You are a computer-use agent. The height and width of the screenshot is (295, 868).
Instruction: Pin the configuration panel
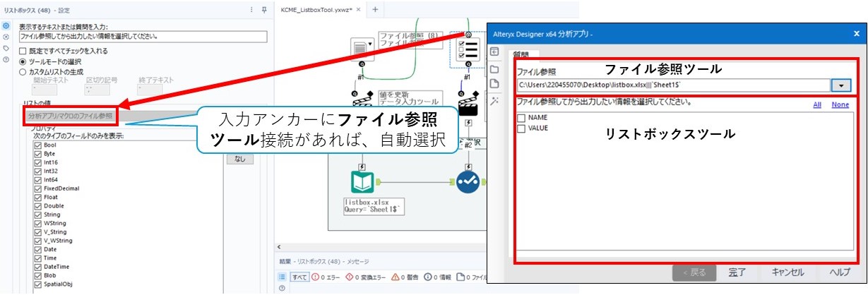click(x=264, y=9)
